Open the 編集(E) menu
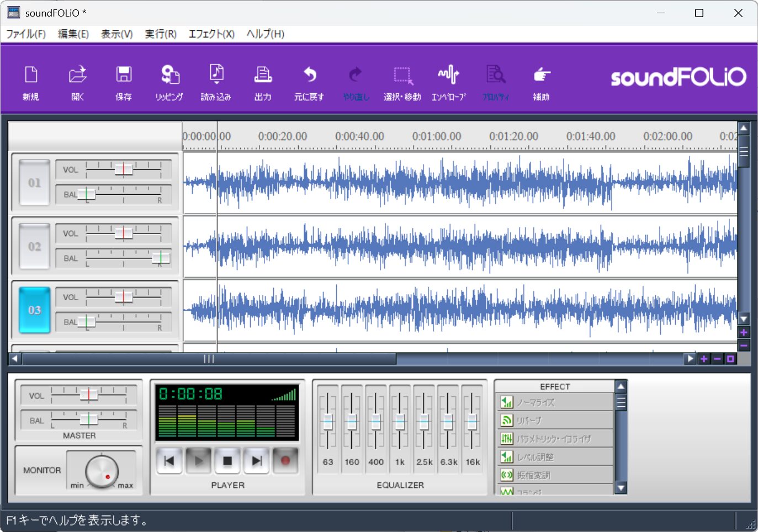This screenshot has width=758, height=532. [73, 34]
